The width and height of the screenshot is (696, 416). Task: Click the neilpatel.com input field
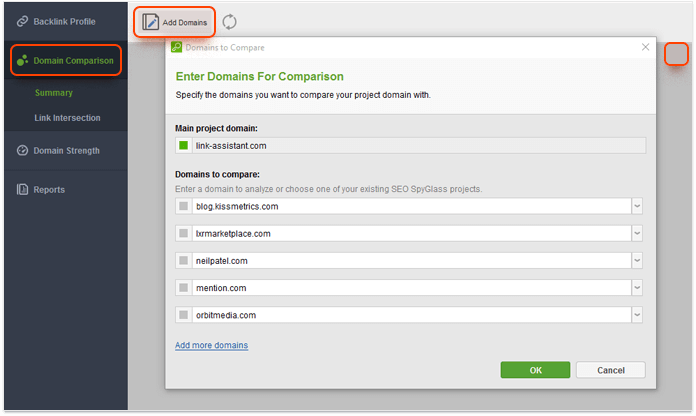[x=411, y=261]
